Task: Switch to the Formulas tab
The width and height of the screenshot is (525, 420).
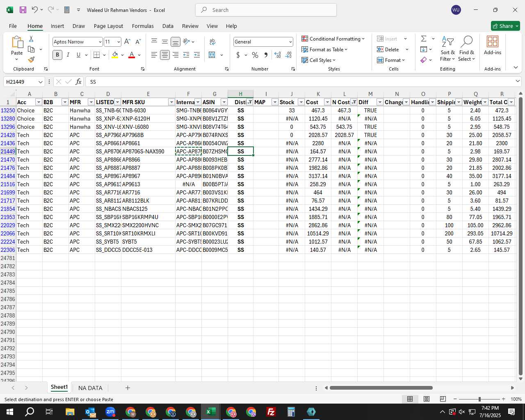Action: tap(143, 26)
